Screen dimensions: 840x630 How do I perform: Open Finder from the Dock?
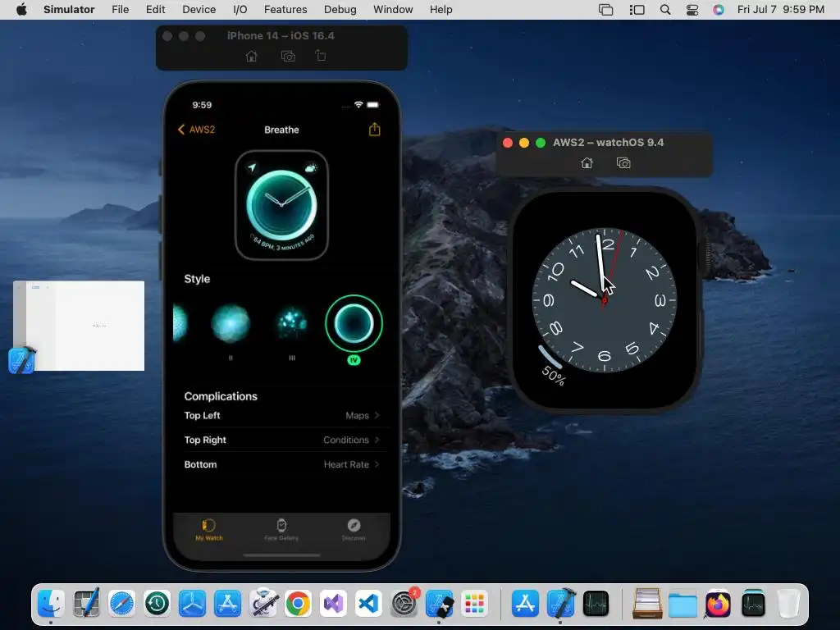(52, 605)
